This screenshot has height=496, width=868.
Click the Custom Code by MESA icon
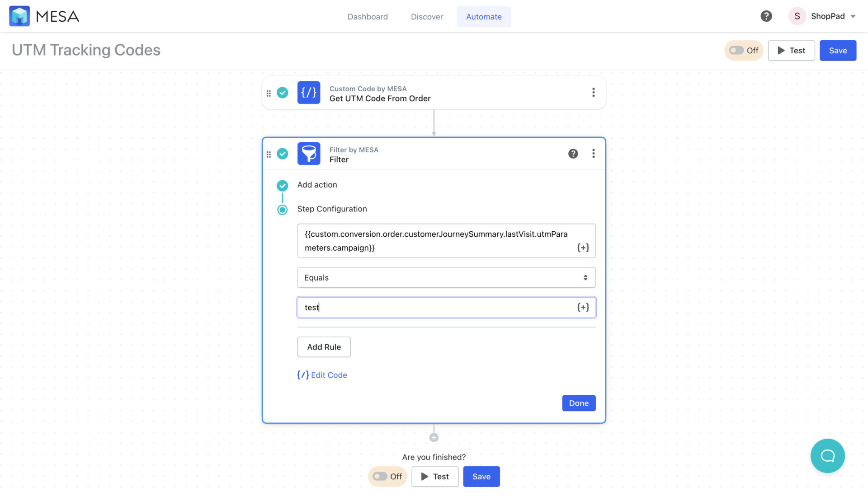click(x=309, y=93)
